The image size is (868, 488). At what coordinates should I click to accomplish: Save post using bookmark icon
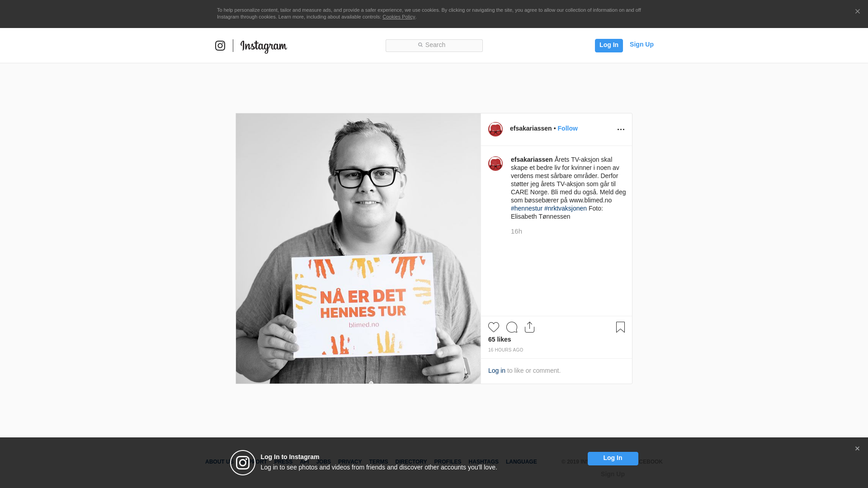pyautogui.click(x=620, y=327)
